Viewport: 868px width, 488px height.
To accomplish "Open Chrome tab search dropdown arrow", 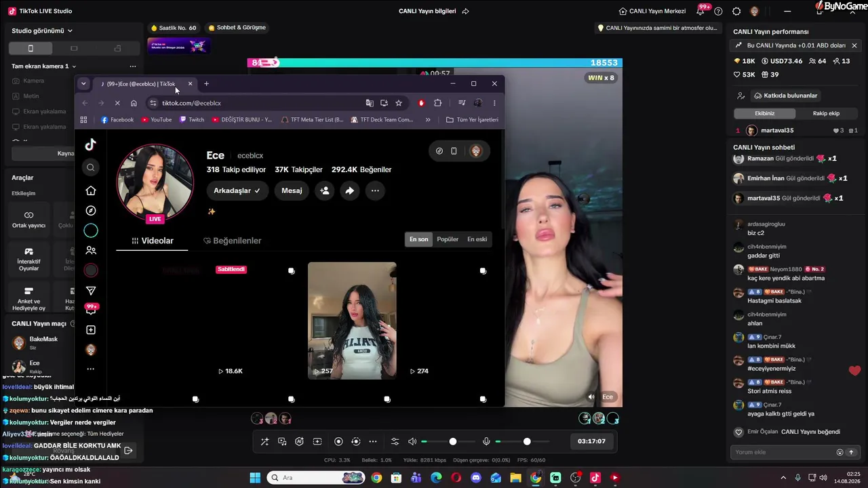I will [x=83, y=84].
